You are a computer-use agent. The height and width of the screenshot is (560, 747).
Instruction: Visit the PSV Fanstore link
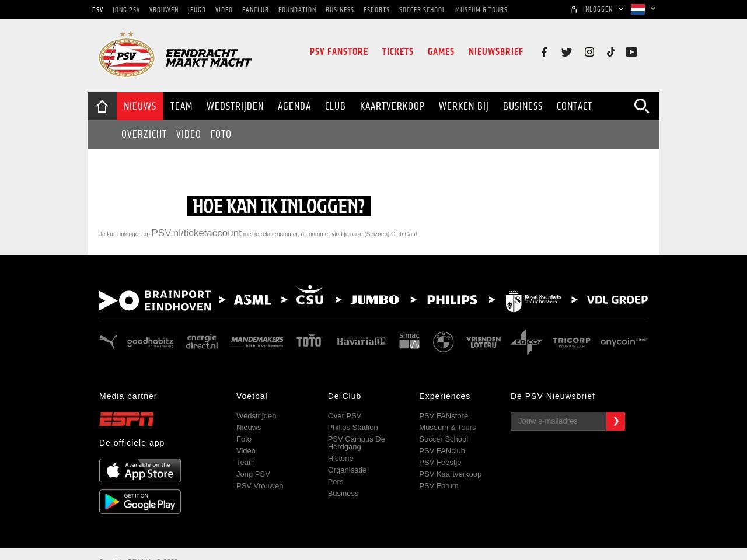click(339, 52)
